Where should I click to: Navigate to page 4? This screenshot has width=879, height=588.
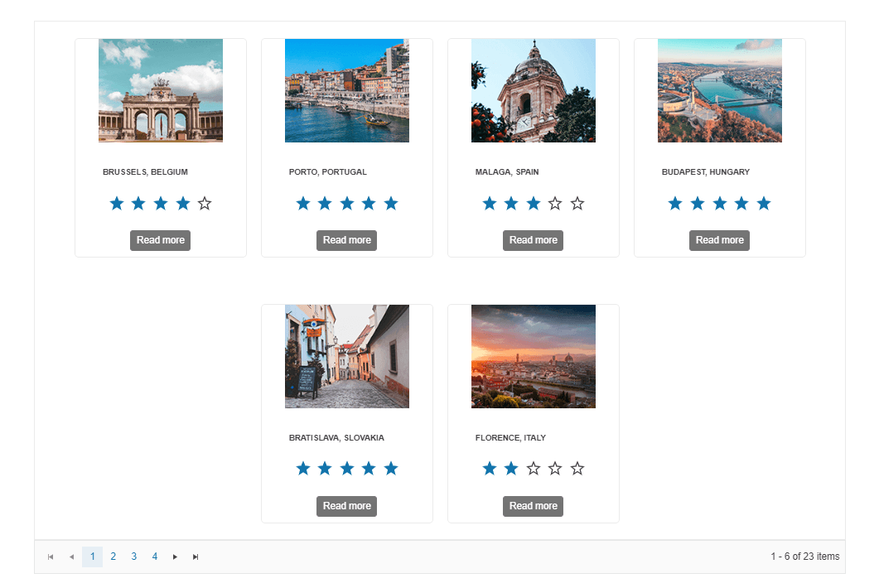(x=154, y=557)
